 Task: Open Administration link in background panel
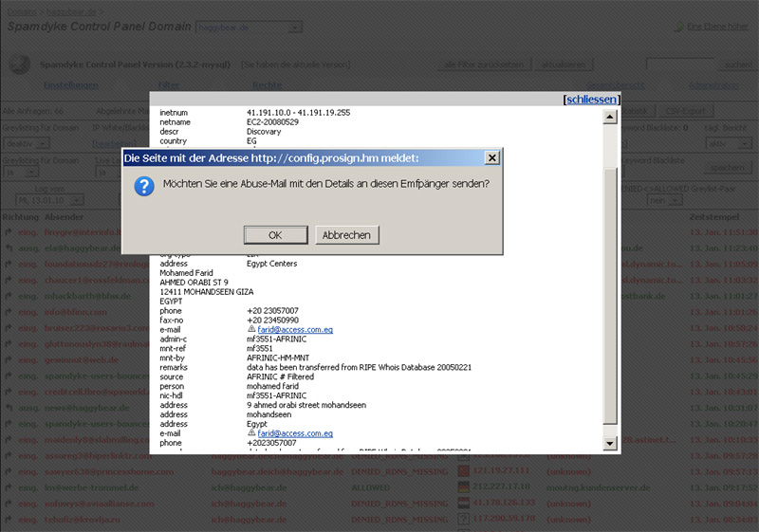[x=713, y=85]
